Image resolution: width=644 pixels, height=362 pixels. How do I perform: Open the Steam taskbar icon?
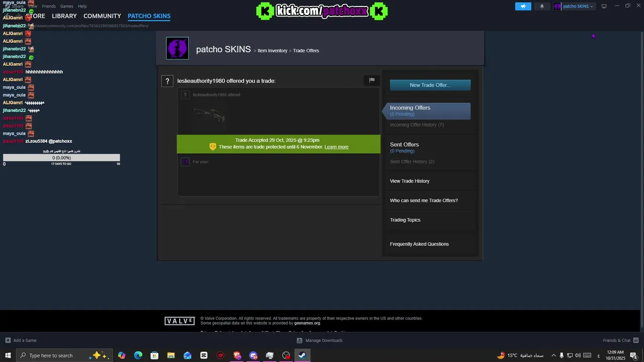302,355
